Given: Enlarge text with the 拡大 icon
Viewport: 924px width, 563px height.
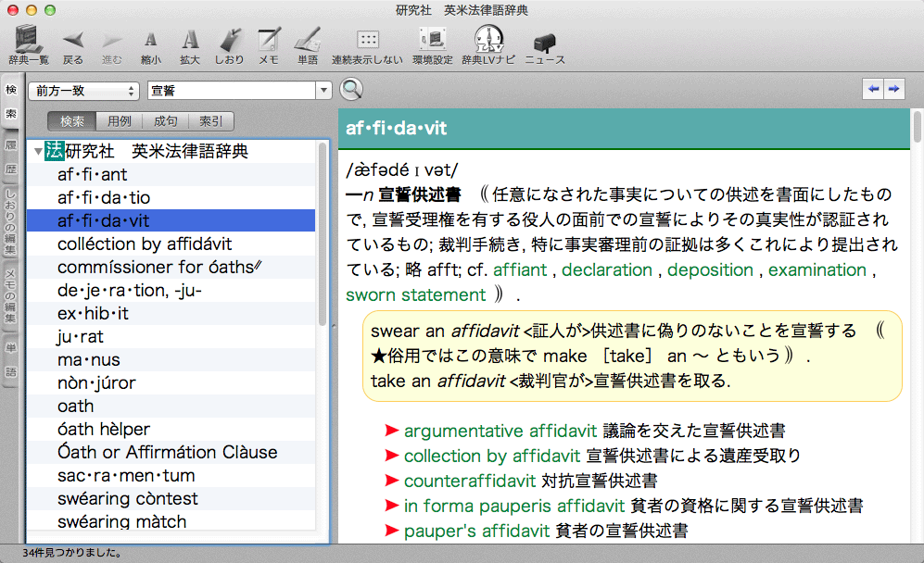Looking at the screenshot, I should click(x=190, y=40).
